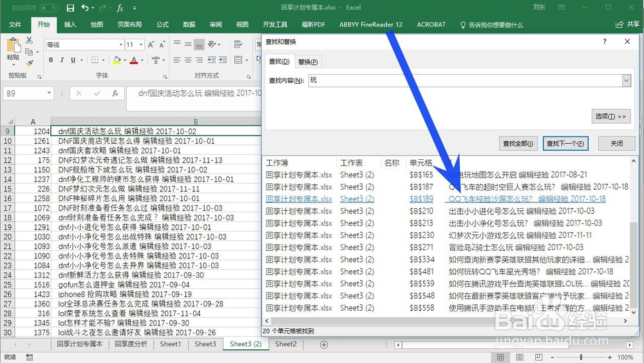644x363 pixels.
Task: Select the Format Painter brush
Action: click(29, 63)
